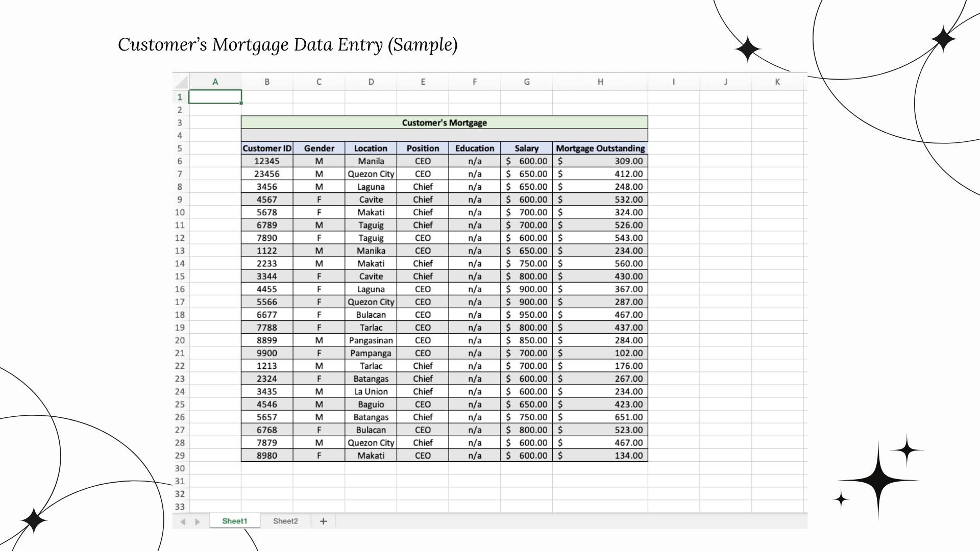Viewport: 980px width, 551px height.
Task: Select row 17 header
Action: pos(180,302)
